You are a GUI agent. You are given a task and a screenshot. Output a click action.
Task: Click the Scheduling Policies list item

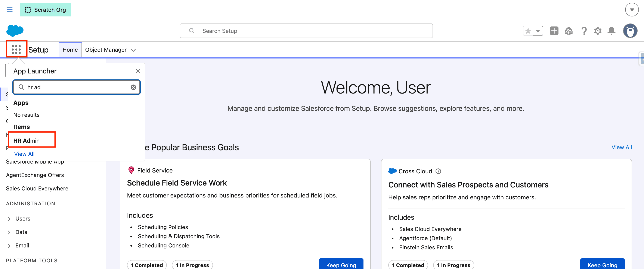coord(163,227)
